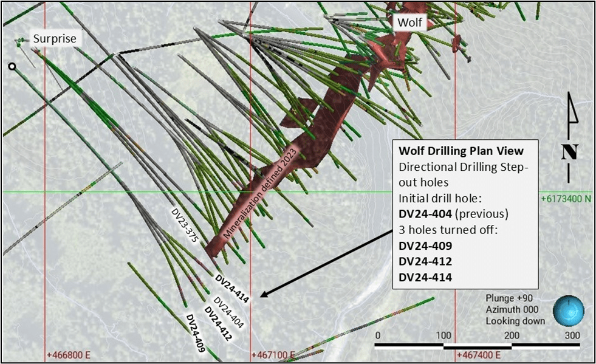The height and width of the screenshot is (364, 596).
Task: Click the small white circle collar marker
Action: click(x=12, y=66)
